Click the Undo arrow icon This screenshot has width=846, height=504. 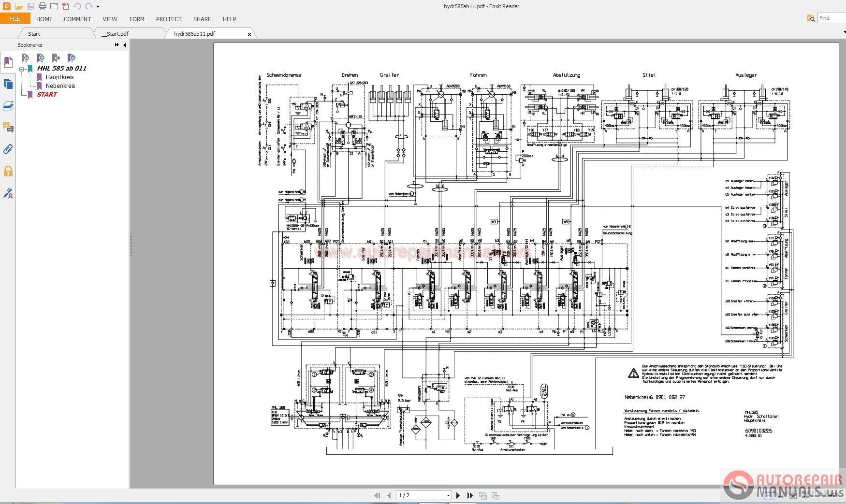77,6
